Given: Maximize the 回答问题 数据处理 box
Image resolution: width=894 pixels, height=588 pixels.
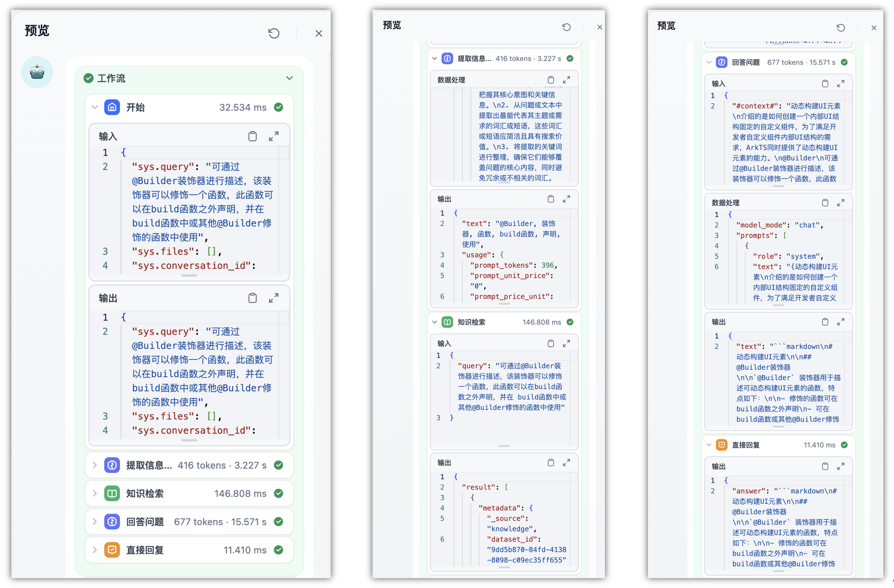Looking at the screenshot, I should click(841, 203).
